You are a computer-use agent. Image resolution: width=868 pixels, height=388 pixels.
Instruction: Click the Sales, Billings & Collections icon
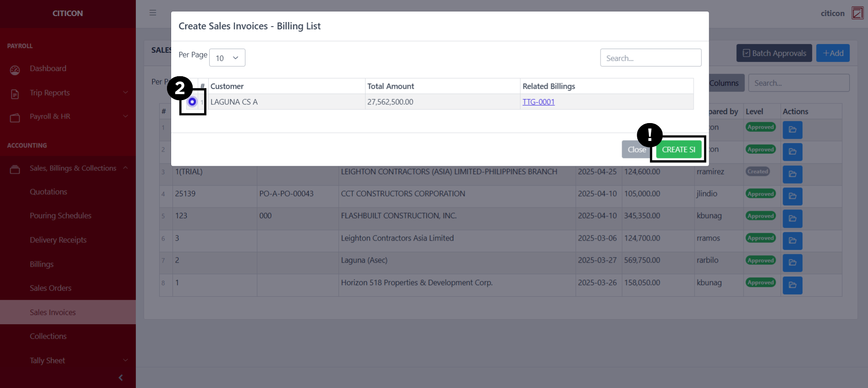(15, 169)
